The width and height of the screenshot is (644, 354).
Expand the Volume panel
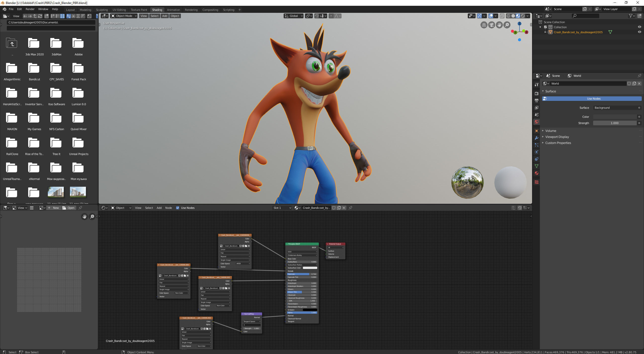pos(551,131)
